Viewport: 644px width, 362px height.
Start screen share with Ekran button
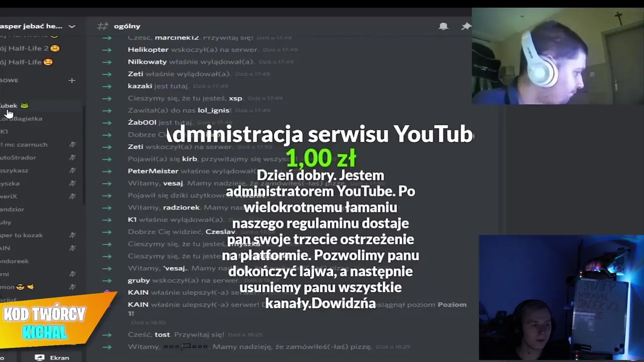(x=52, y=357)
